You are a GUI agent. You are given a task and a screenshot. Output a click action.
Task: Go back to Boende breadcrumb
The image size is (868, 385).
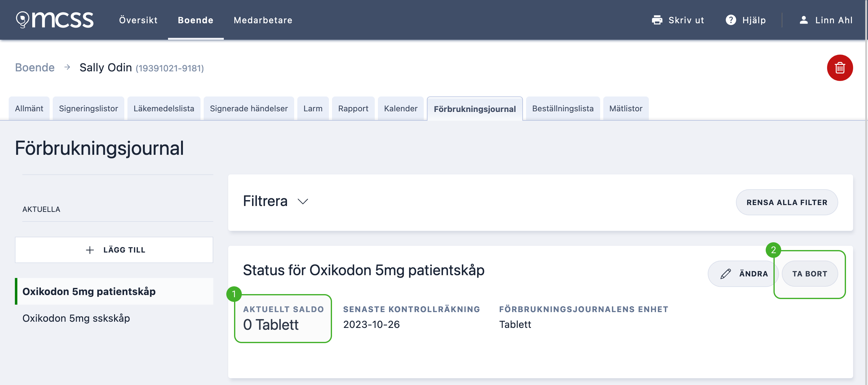(35, 67)
